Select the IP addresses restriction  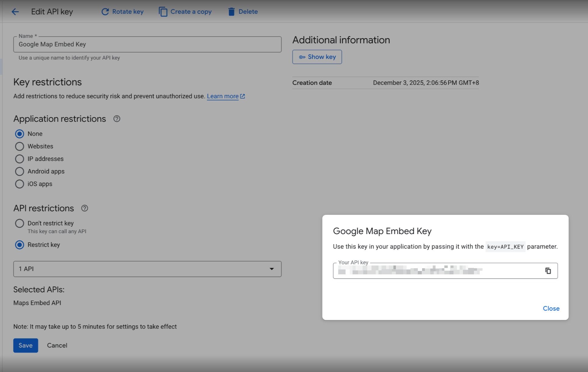20,159
